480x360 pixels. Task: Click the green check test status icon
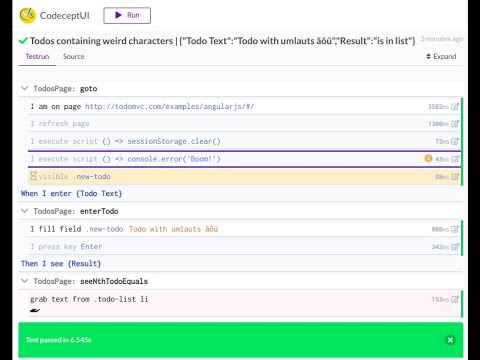point(23,41)
